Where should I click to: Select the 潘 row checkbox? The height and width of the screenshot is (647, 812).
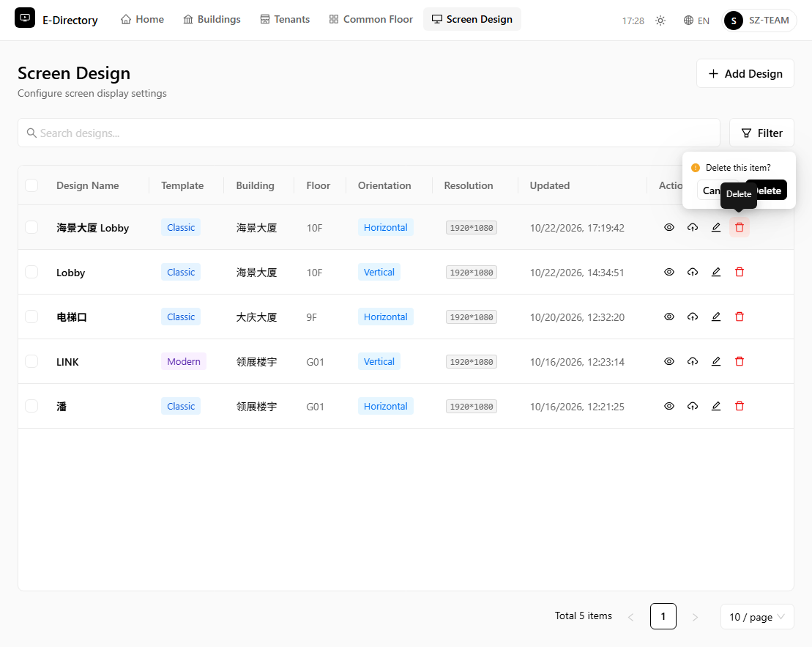(31, 406)
